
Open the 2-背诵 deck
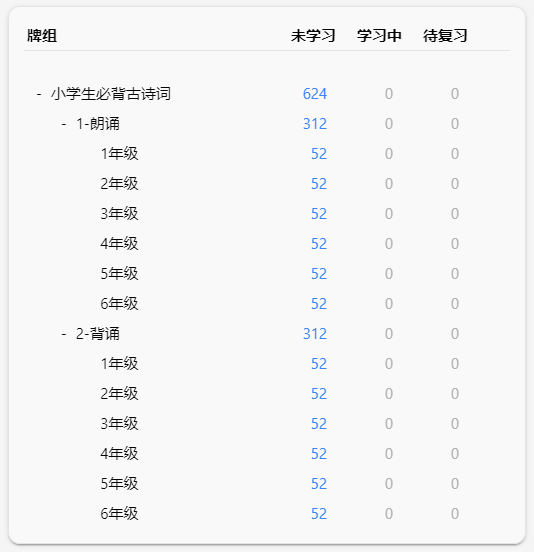point(98,334)
